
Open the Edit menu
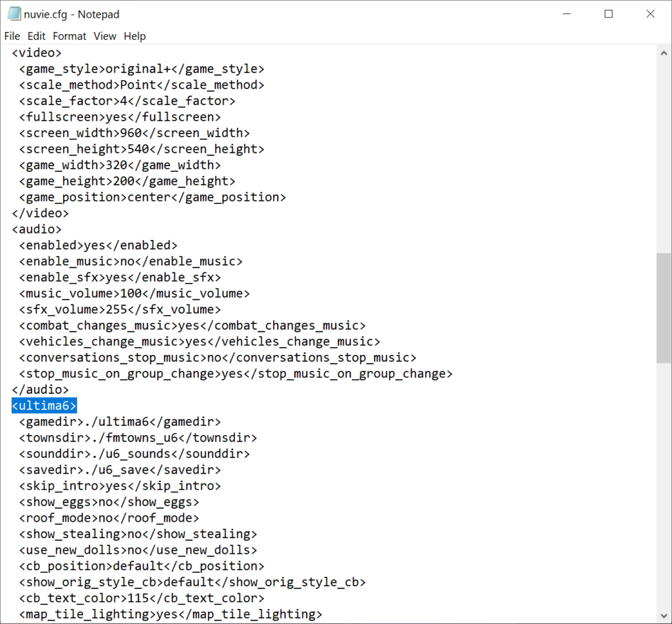click(x=37, y=36)
